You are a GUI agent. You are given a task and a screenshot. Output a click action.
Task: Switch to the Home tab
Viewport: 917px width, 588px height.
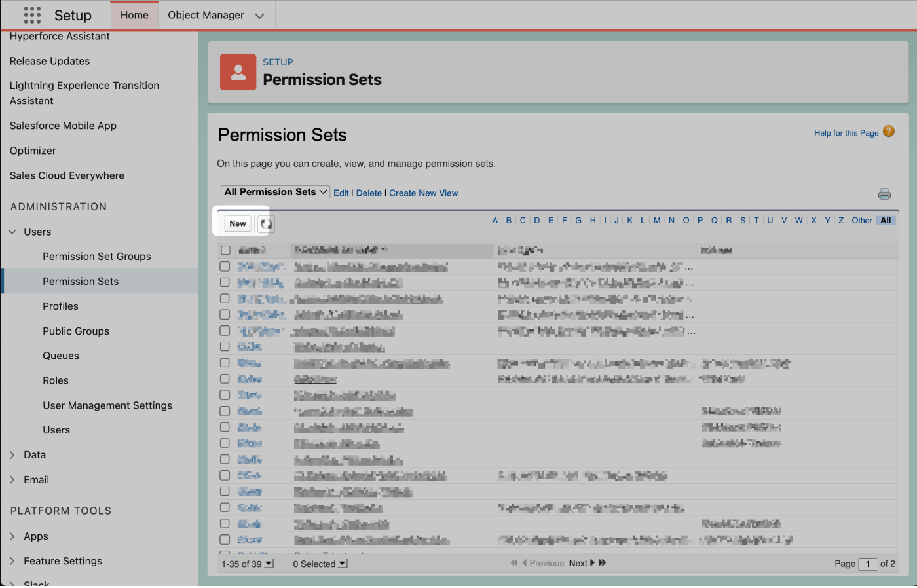[134, 15]
